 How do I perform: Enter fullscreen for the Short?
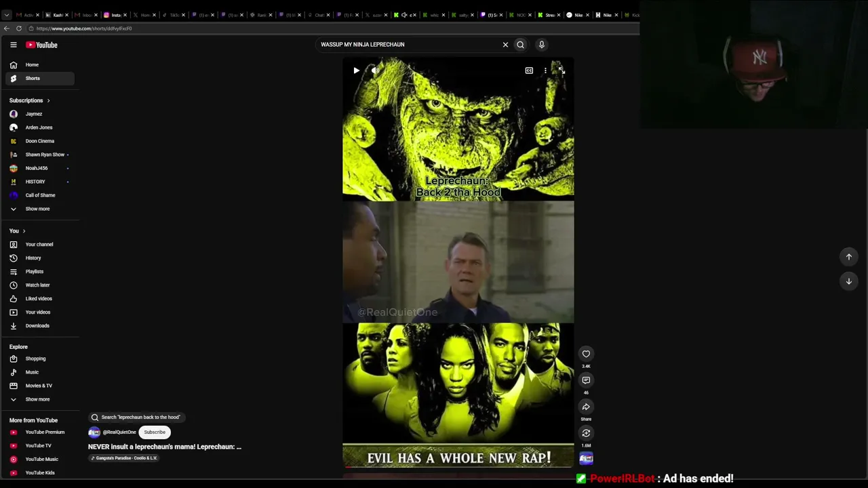(561, 70)
